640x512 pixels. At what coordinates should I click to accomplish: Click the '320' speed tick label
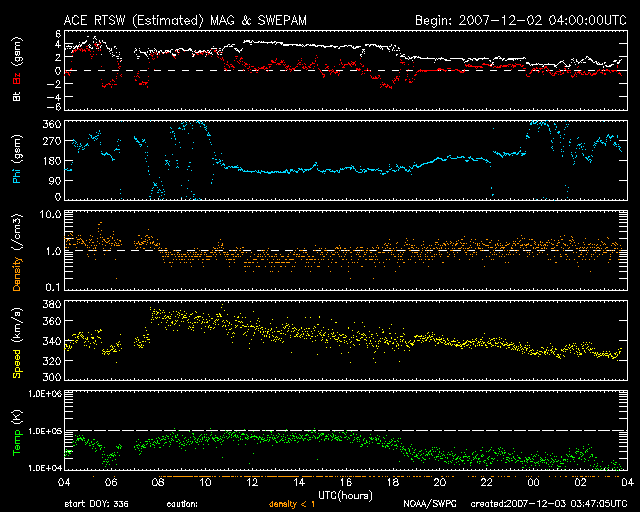tap(52, 361)
